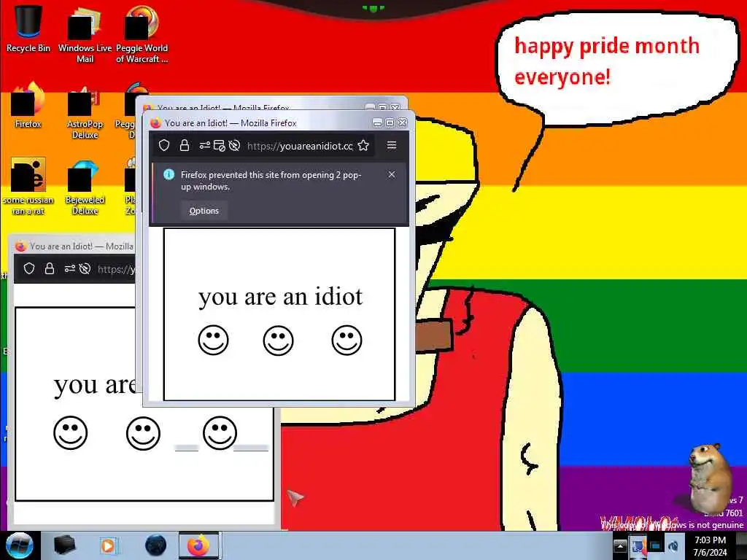Click the Windows Media Player taskbar icon
The width and height of the screenshot is (747, 560).
pos(109,545)
